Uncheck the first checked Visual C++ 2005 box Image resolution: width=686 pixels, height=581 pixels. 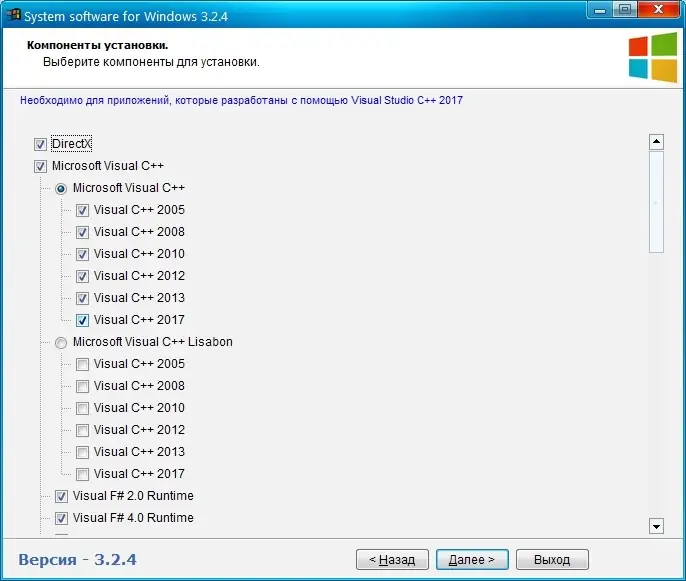(x=82, y=210)
